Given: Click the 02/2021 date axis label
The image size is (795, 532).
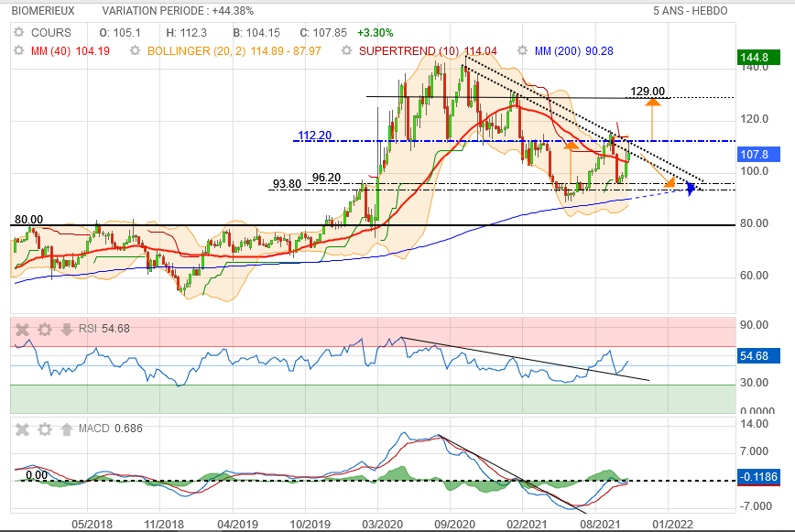Looking at the screenshot, I should 528,524.
